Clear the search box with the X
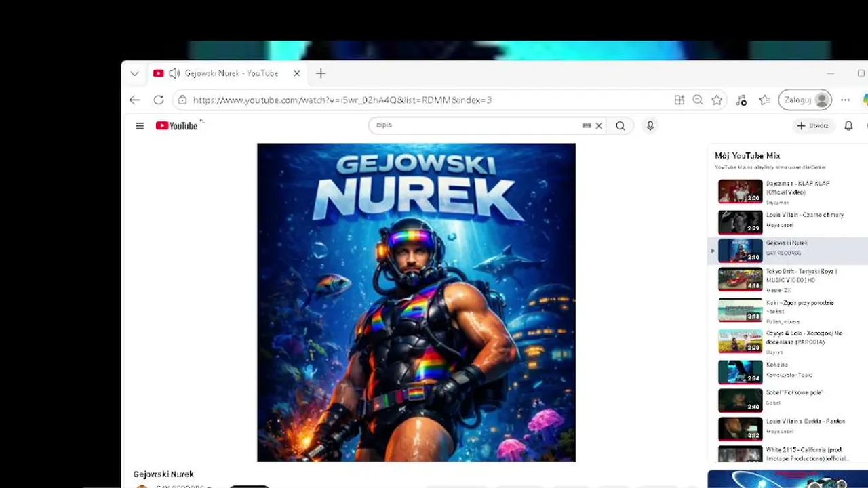Screen dimensions: 868x488 pos(599,125)
